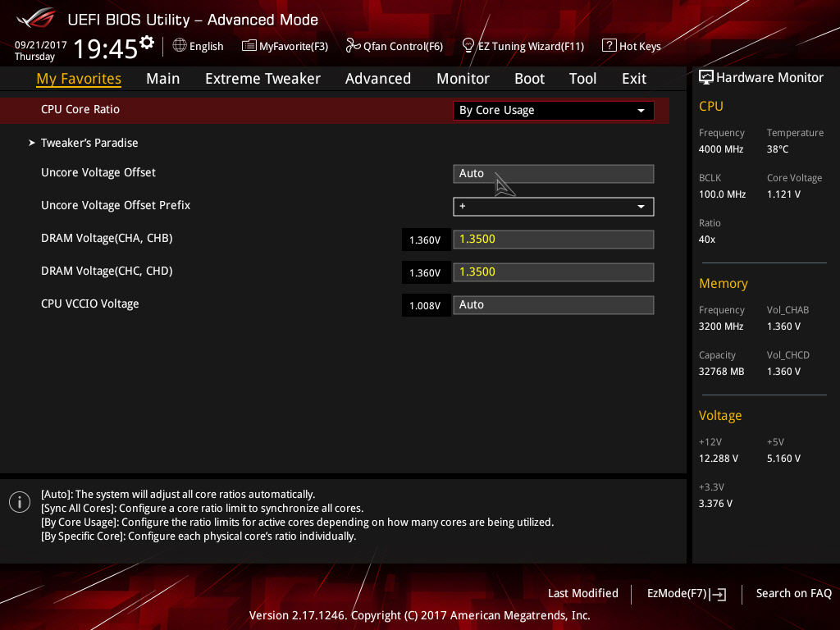Image resolution: width=840 pixels, height=630 pixels.
Task: Open the Tool tab
Action: [x=582, y=79]
